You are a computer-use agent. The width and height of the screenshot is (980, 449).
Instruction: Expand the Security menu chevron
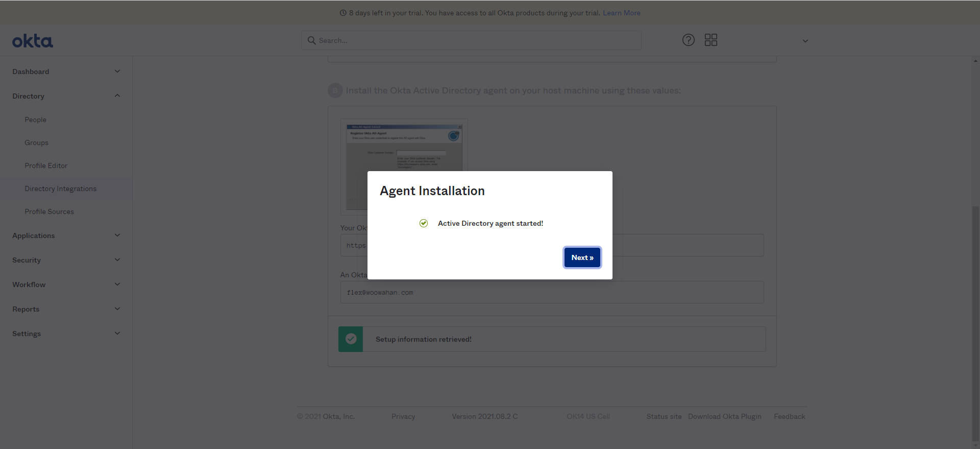(x=117, y=260)
